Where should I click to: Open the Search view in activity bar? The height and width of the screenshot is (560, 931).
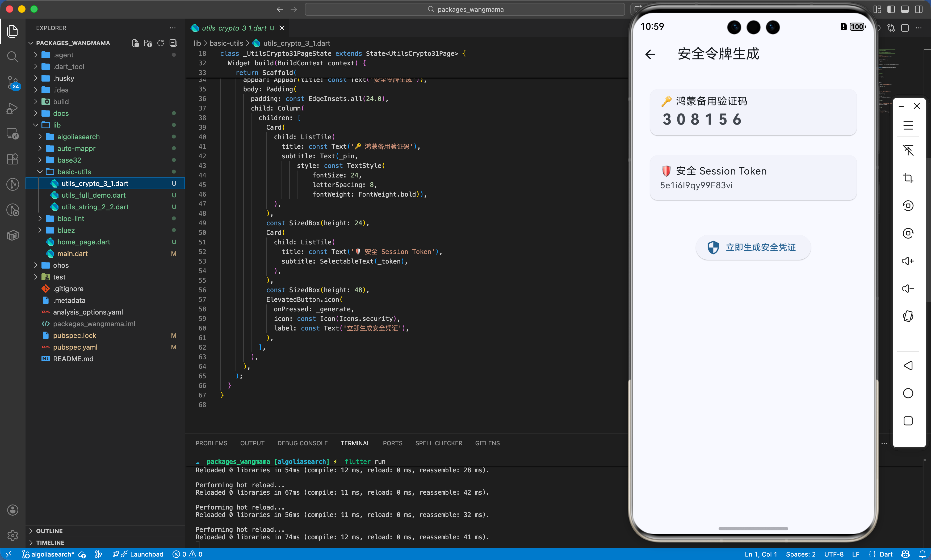click(x=12, y=57)
